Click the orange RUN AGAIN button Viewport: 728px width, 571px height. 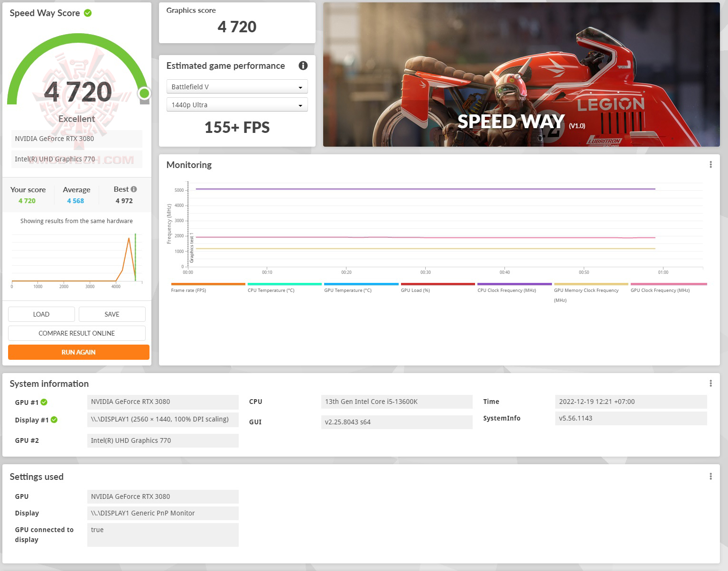click(x=78, y=352)
